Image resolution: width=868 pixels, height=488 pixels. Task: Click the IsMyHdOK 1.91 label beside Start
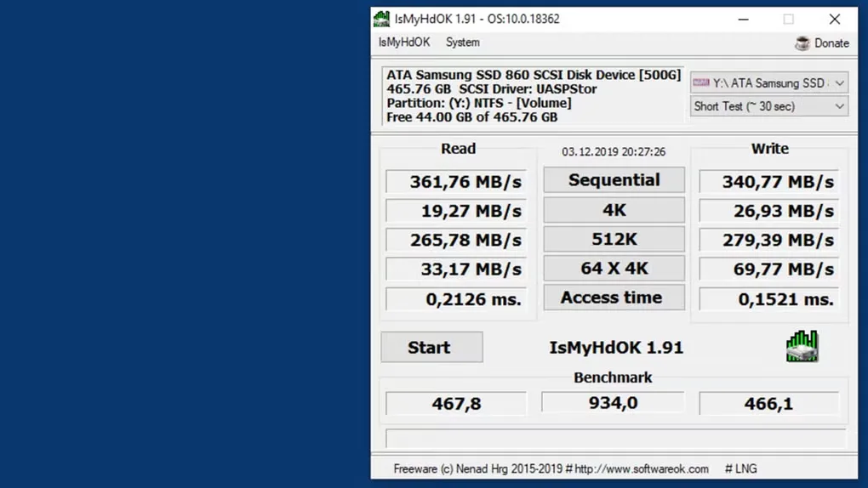[616, 348]
